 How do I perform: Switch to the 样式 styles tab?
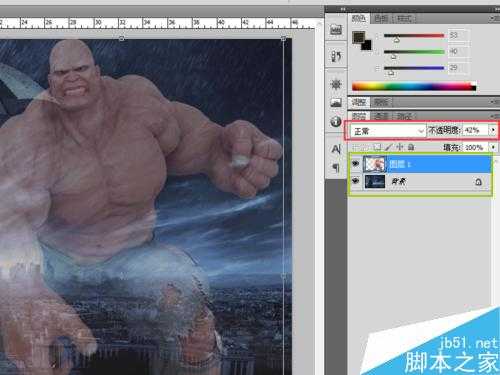point(404,19)
